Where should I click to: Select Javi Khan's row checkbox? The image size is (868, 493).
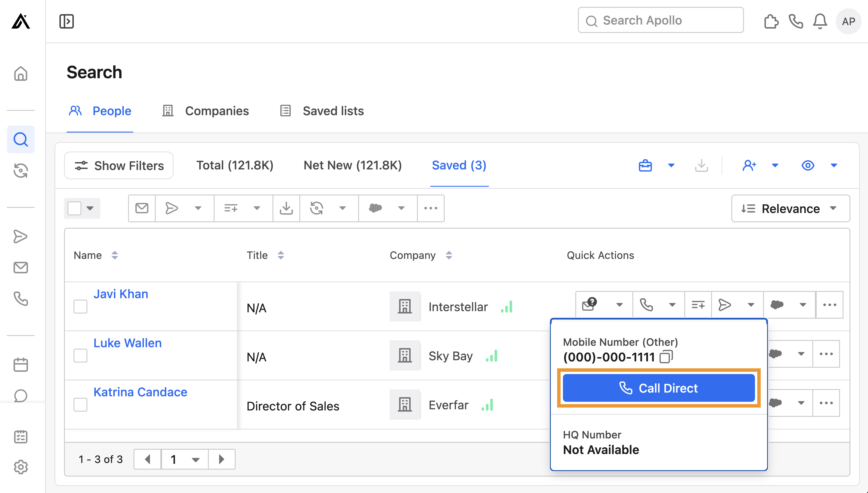(x=80, y=307)
